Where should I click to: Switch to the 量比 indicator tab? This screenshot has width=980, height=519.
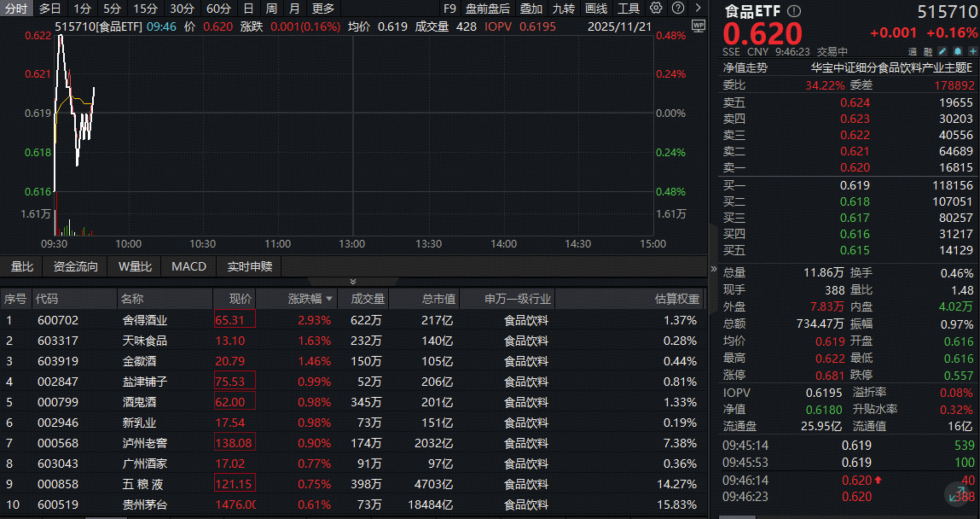click(x=22, y=266)
